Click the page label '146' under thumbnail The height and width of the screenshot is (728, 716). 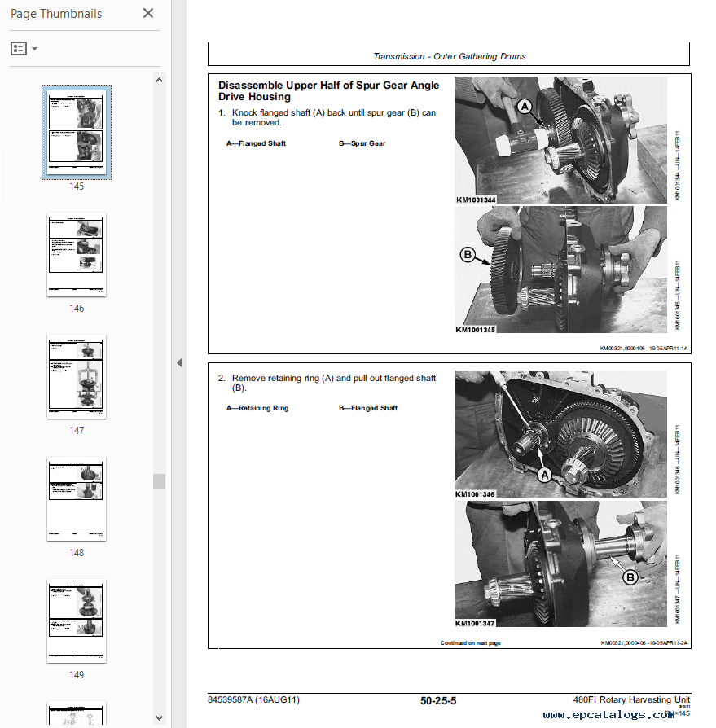tap(77, 309)
